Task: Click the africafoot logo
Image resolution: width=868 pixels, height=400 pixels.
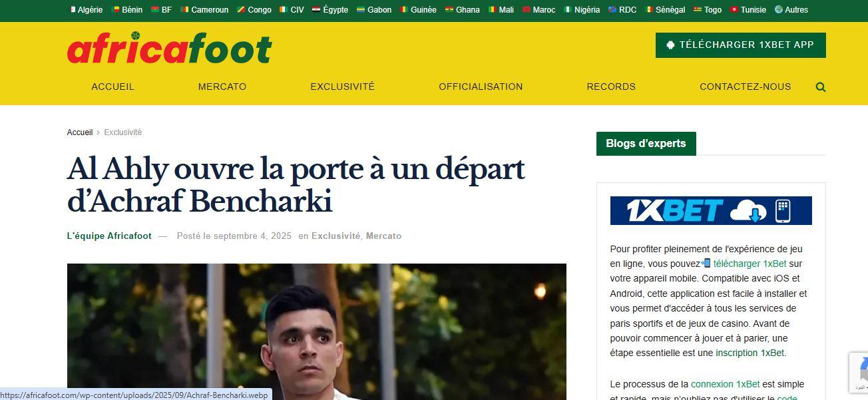Action: (170, 48)
